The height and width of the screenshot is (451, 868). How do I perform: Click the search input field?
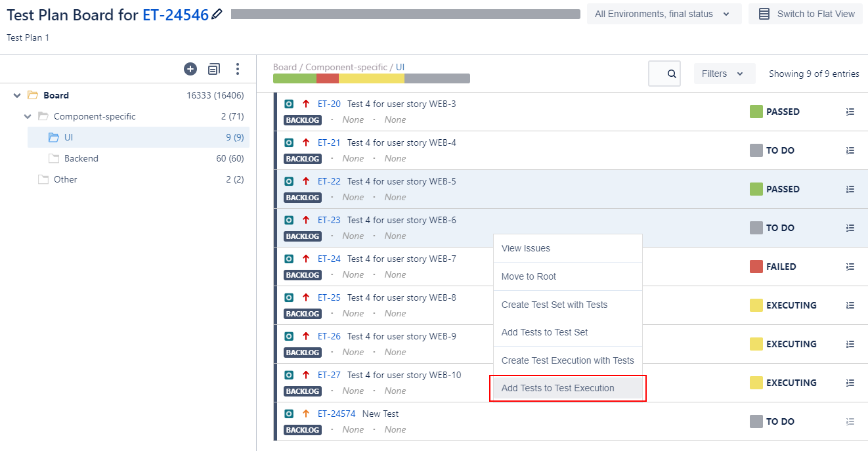pyautogui.click(x=664, y=74)
